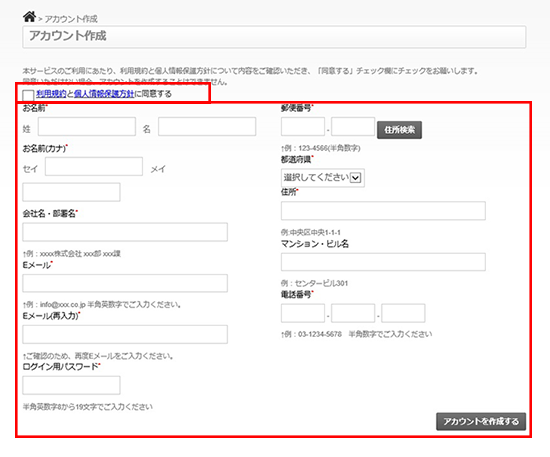550x457 pixels.
Task: Click the マンション・ビル名 field
Action: [x=383, y=262]
